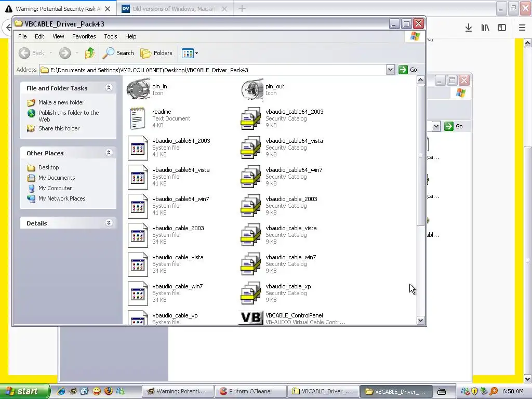This screenshot has height=399, width=532.
Task: Select vbaudio_cable_2003 system file icon
Action: tap(138, 235)
